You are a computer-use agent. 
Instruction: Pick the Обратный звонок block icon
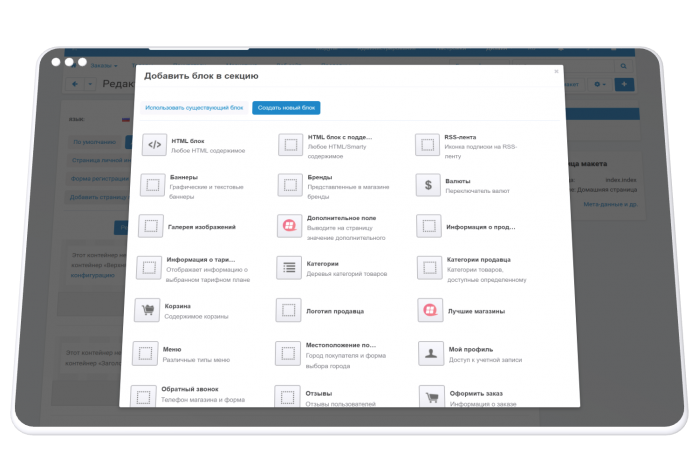pyautogui.click(x=143, y=396)
